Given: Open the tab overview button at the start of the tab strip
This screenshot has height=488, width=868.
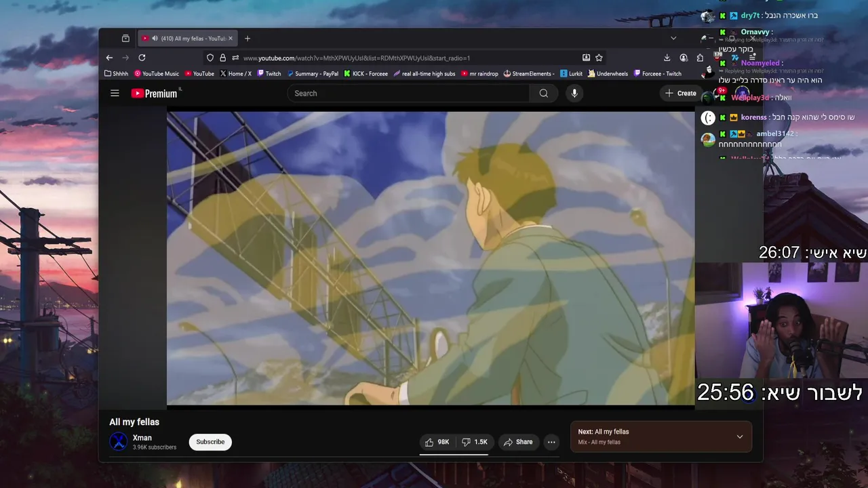Looking at the screenshot, I should [125, 39].
